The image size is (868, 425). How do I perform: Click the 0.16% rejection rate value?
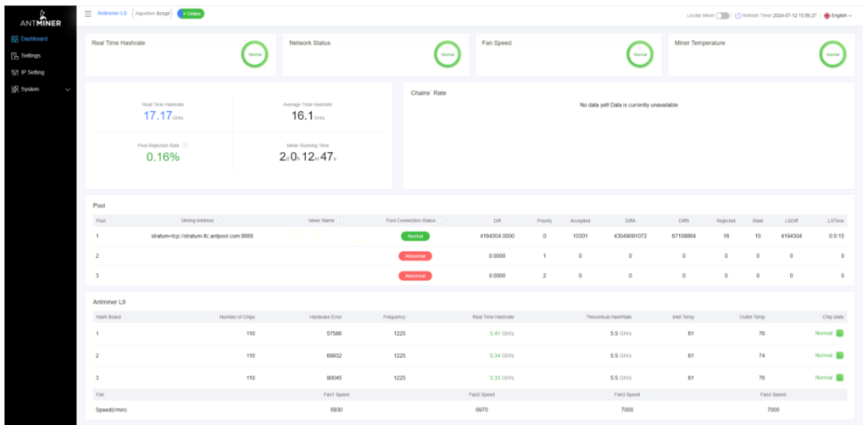point(163,157)
